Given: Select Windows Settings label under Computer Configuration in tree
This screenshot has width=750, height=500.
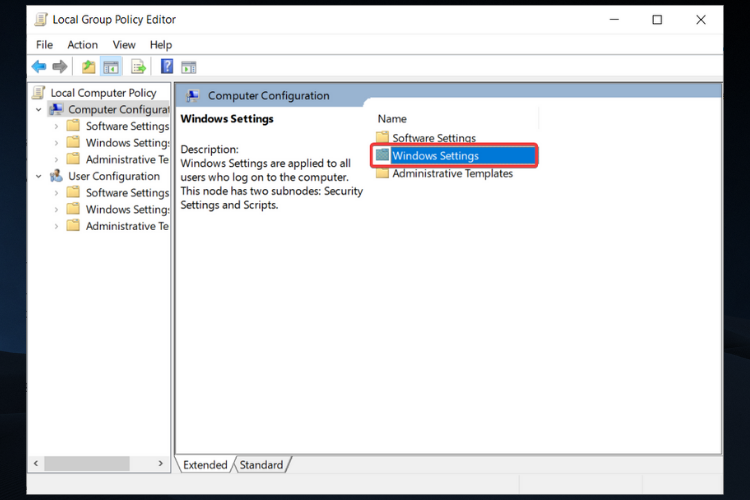Looking at the screenshot, I should [128, 143].
